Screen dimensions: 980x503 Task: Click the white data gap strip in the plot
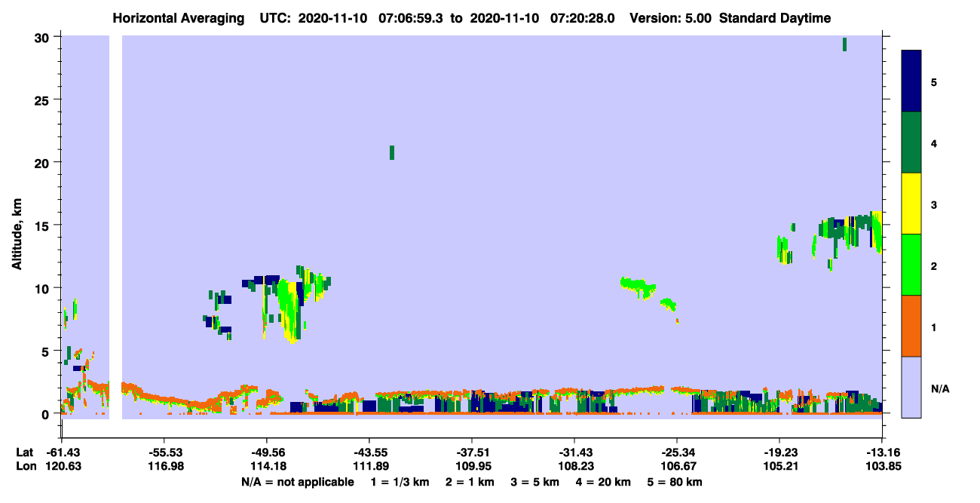click(x=115, y=226)
